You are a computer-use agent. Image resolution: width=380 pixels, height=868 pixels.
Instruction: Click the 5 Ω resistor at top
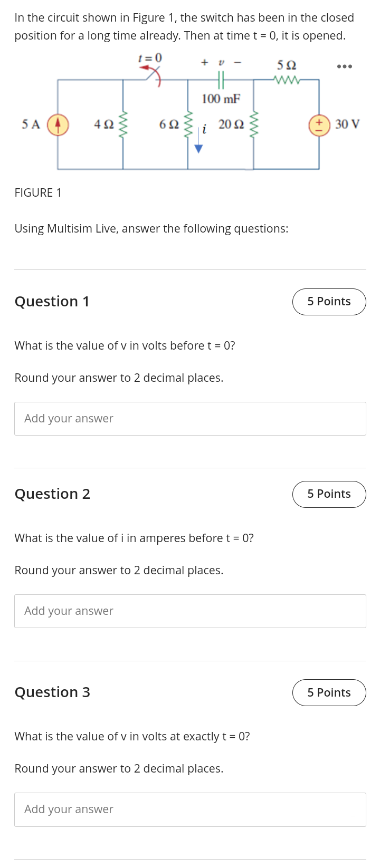[x=287, y=80]
